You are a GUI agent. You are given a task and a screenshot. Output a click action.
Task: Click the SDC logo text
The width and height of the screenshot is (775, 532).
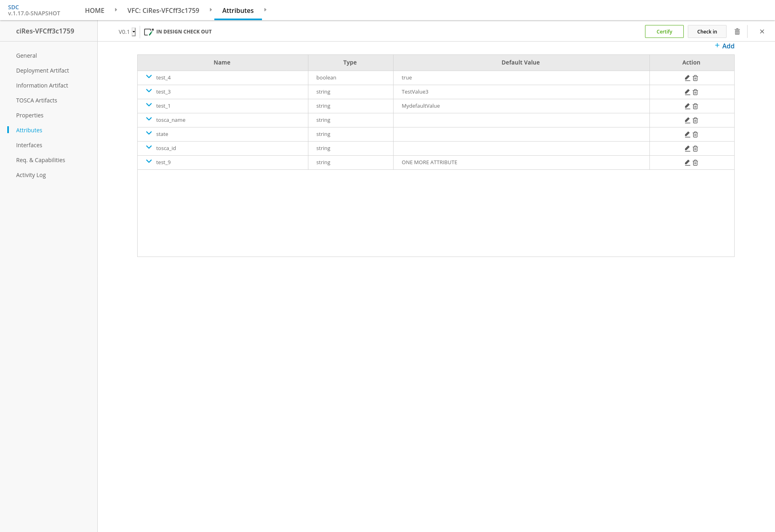point(13,7)
